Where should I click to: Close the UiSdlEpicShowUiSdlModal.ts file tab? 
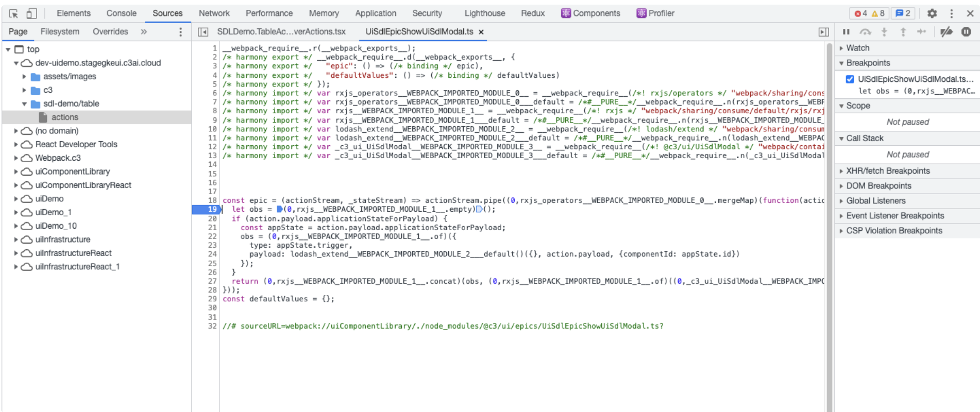[x=481, y=32]
